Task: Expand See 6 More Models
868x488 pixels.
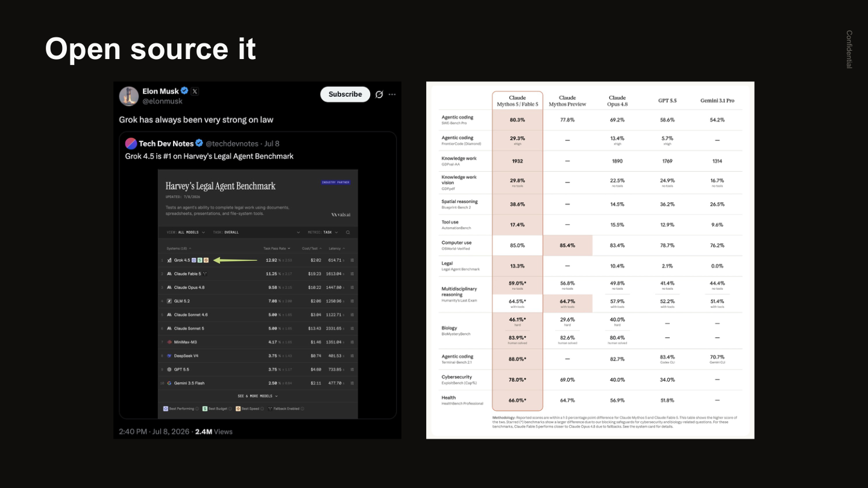Action: click(x=258, y=396)
